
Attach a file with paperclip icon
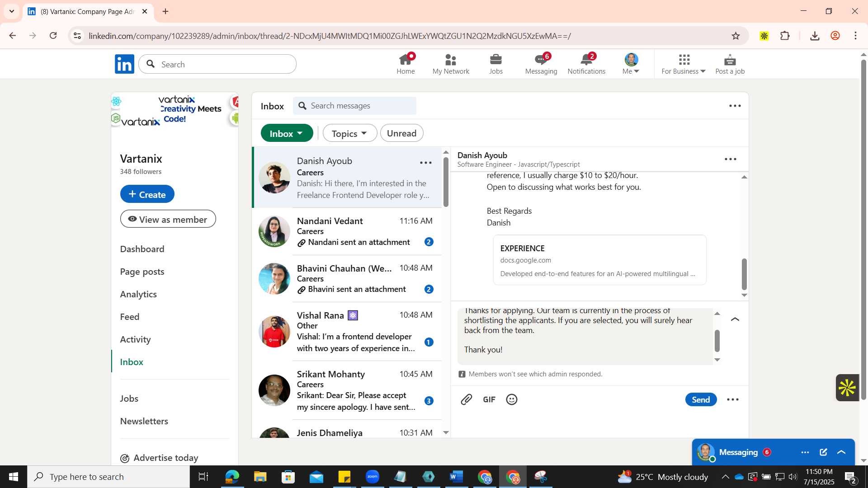pyautogui.click(x=467, y=399)
